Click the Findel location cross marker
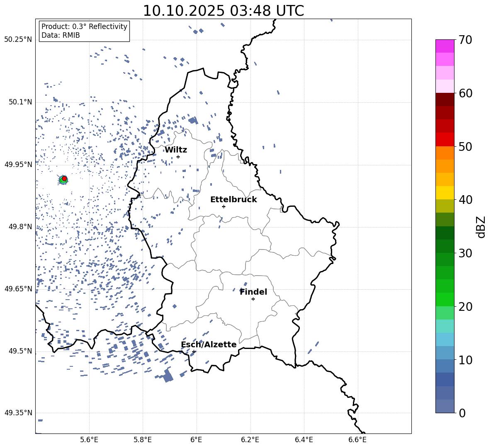Viewport: 491px width, 448px height. pos(253,299)
